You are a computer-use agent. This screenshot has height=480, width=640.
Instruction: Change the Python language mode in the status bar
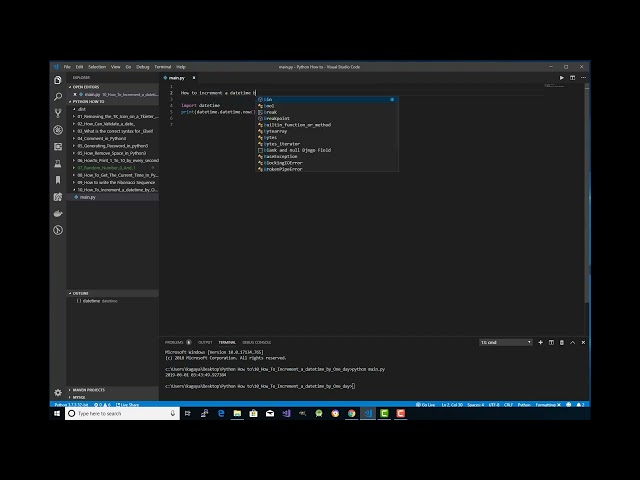click(x=524, y=404)
